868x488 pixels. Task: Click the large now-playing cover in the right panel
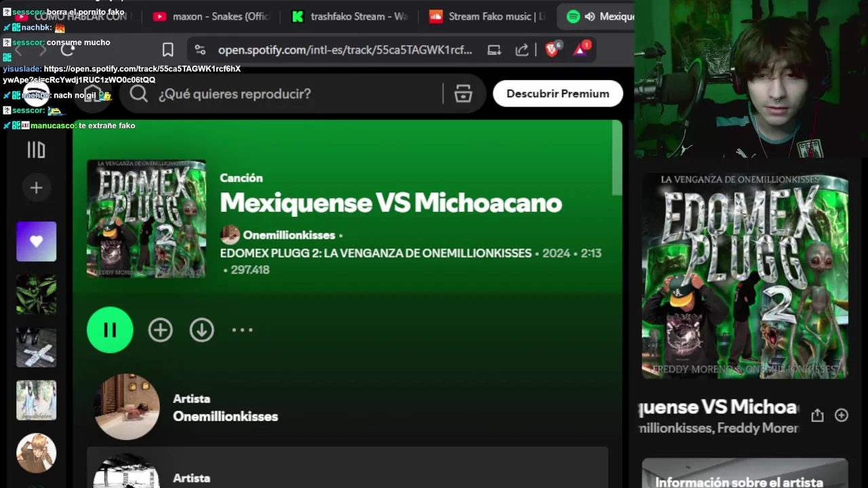coord(745,276)
